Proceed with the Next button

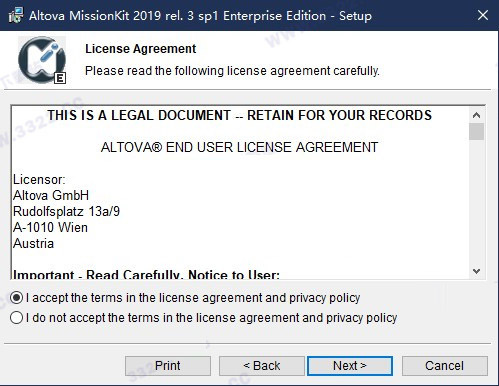[350, 366]
